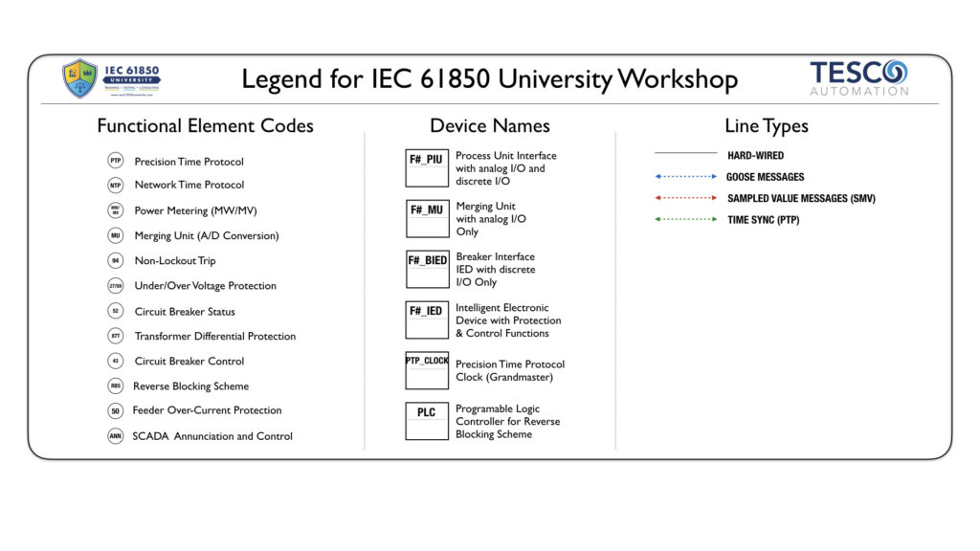Click the PTP circle symbol beside Precision Time Protocol
Image resolution: width=980 pixels, height=551 pixels.
tap(116, 161)
